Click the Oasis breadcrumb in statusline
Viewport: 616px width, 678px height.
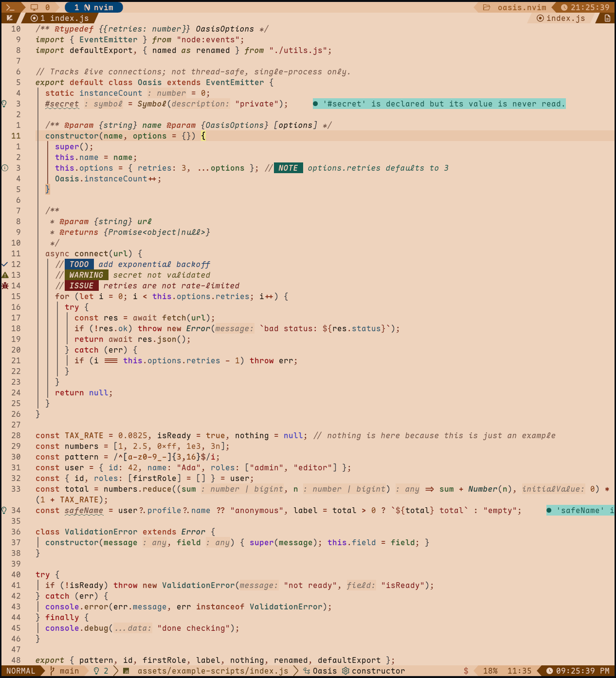tap(325, 671)
